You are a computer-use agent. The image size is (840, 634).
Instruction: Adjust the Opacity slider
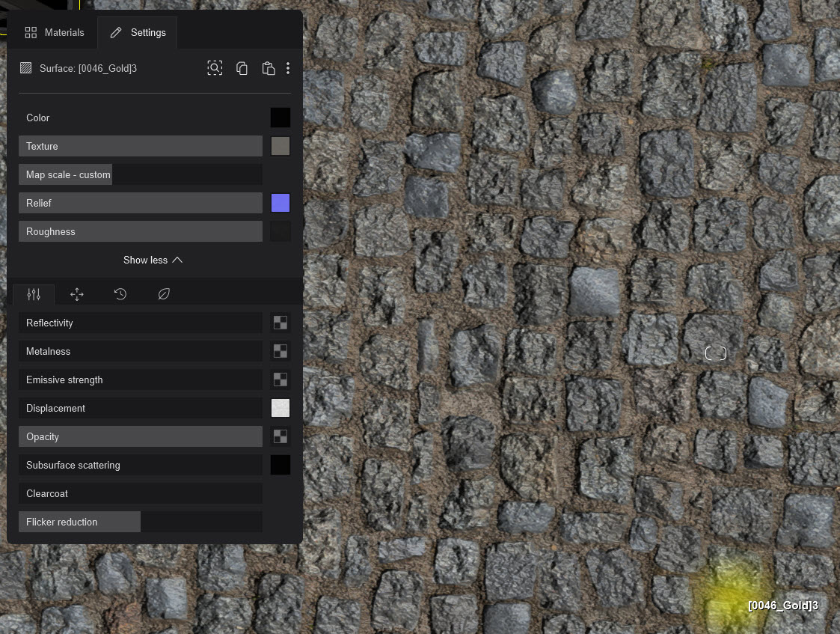(141, 437)
